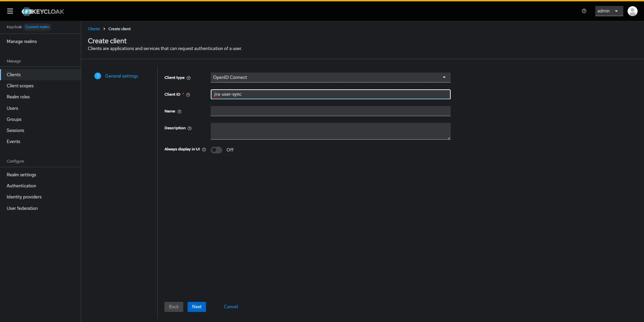Open the hamburger navigation menu
The image size is (644, 322).
coord(10,11)
